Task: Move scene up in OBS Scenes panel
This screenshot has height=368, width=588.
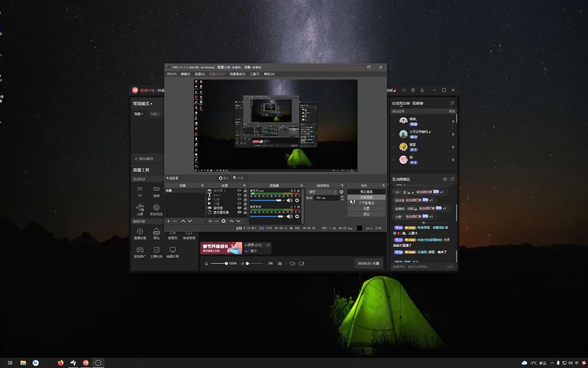Action: tap(183, 221)
